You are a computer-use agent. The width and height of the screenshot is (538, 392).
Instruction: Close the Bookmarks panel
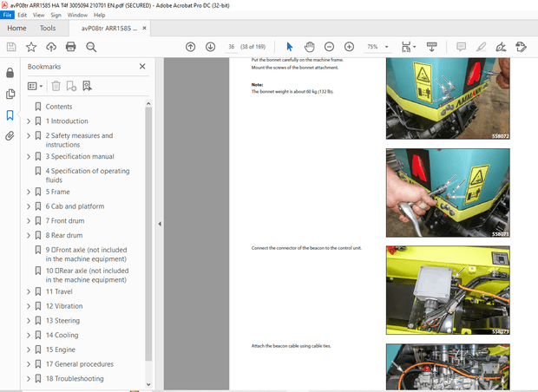[x=142, y=66]
